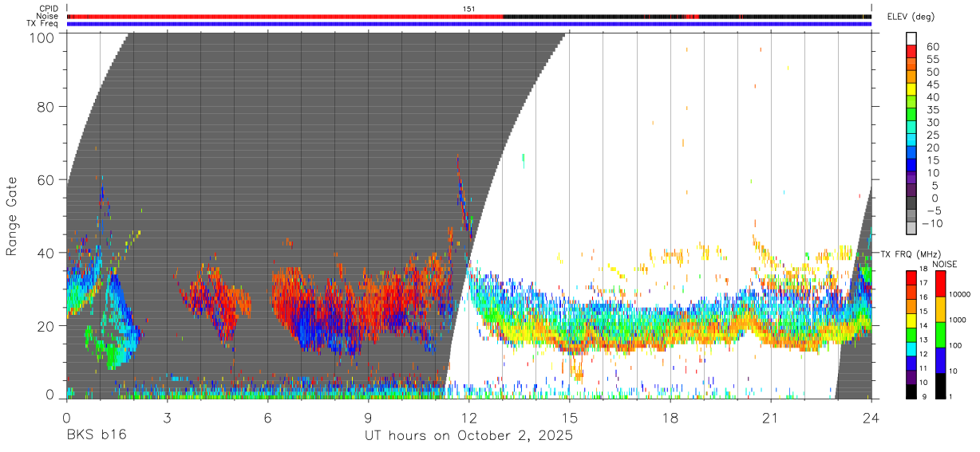Click the red 55-60 elevation swatch

click(911, 51)
